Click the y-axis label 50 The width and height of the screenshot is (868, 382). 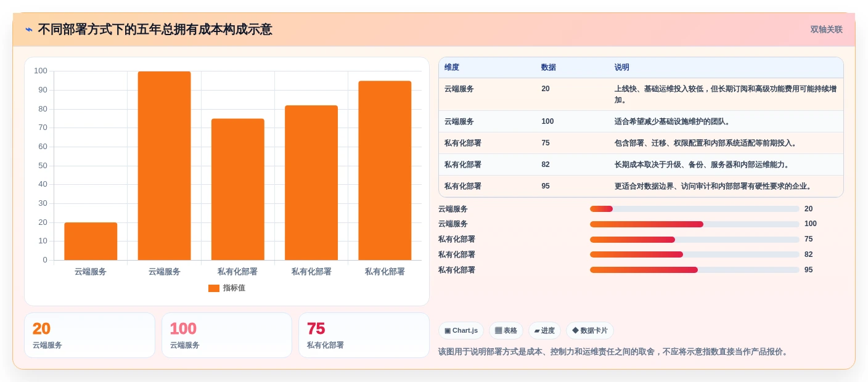(43, 166)
